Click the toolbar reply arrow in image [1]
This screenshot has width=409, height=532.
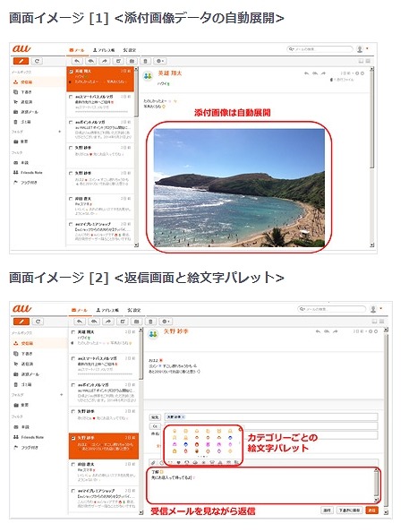pos(77,61)
